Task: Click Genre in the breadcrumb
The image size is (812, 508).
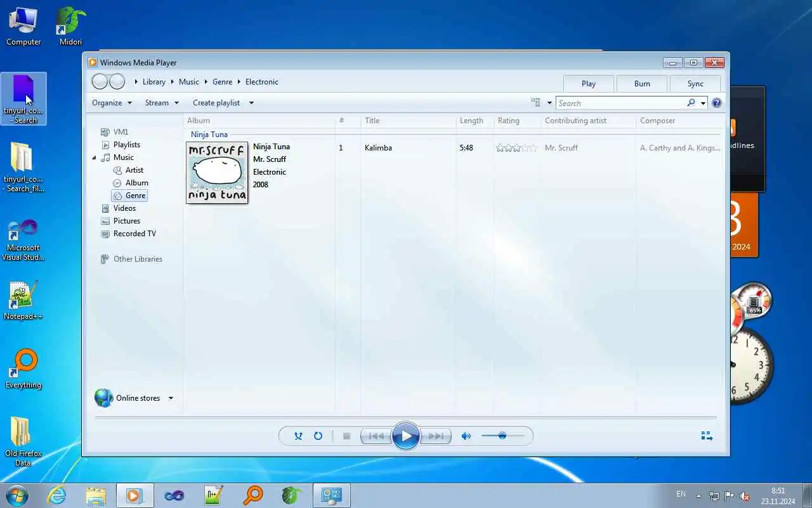Action: pos(223,82)
